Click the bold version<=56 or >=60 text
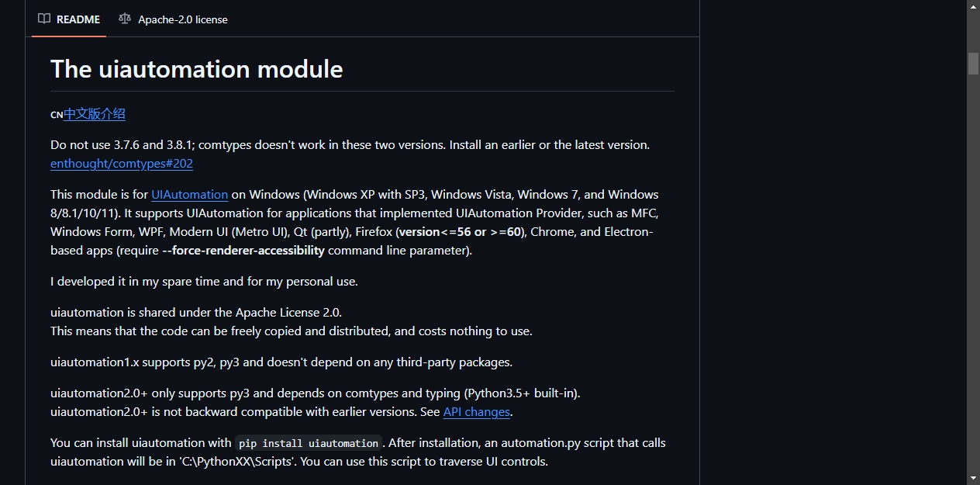The image size is (980, 485). coord(461,232)
